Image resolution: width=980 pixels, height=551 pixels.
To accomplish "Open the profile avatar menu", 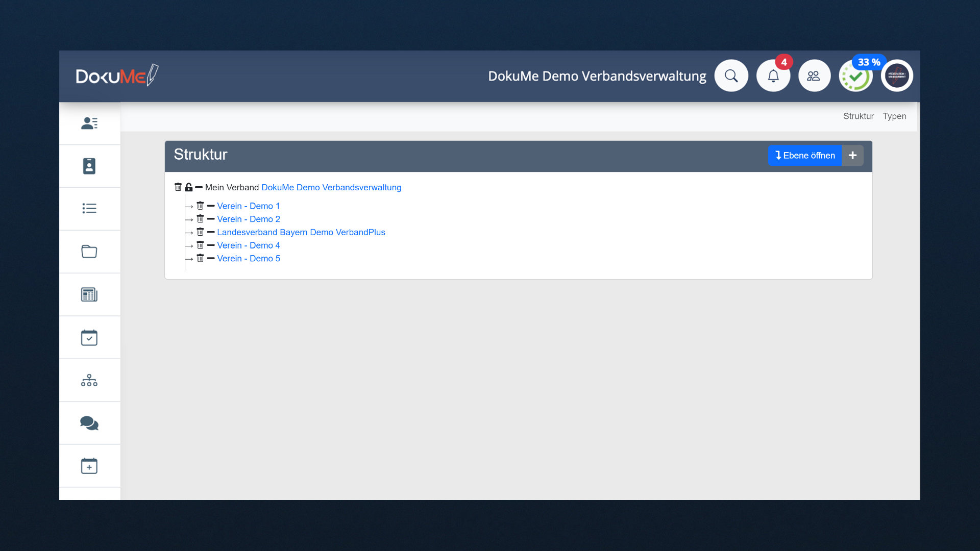I will tap(897, 76).
